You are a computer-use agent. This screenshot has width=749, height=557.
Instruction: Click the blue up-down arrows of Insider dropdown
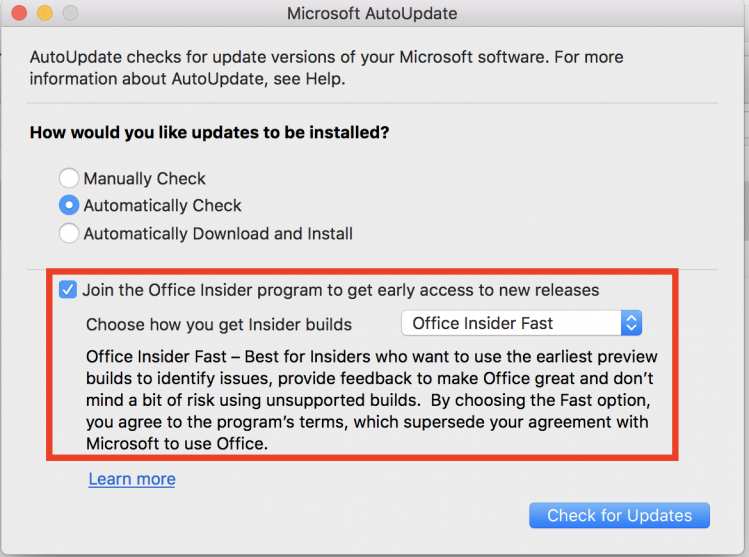point(631,323)
